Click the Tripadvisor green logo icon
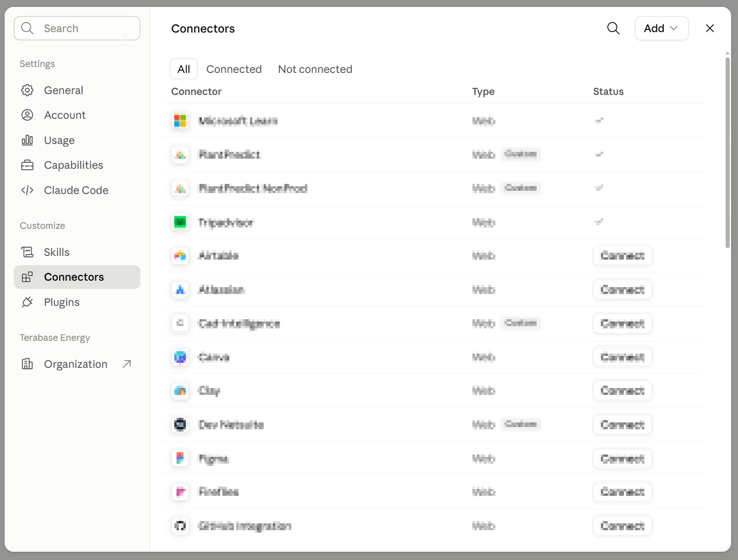 [180, 222]
